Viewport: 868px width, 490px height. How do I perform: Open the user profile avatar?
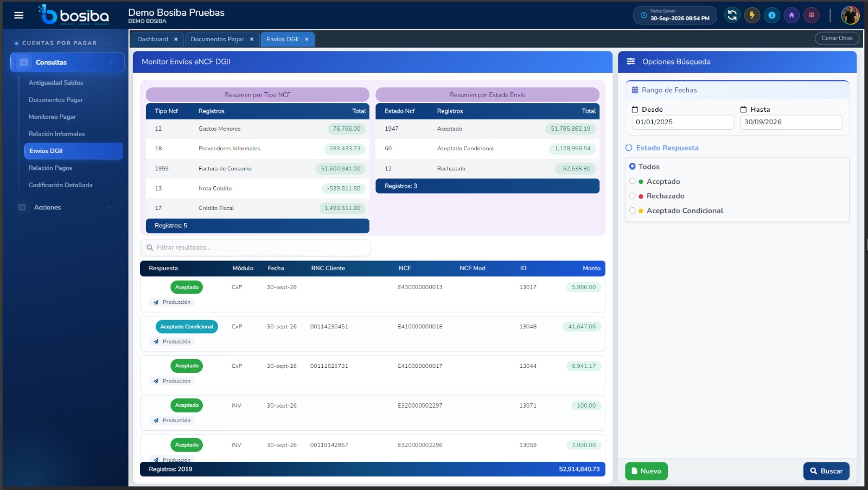850,15
